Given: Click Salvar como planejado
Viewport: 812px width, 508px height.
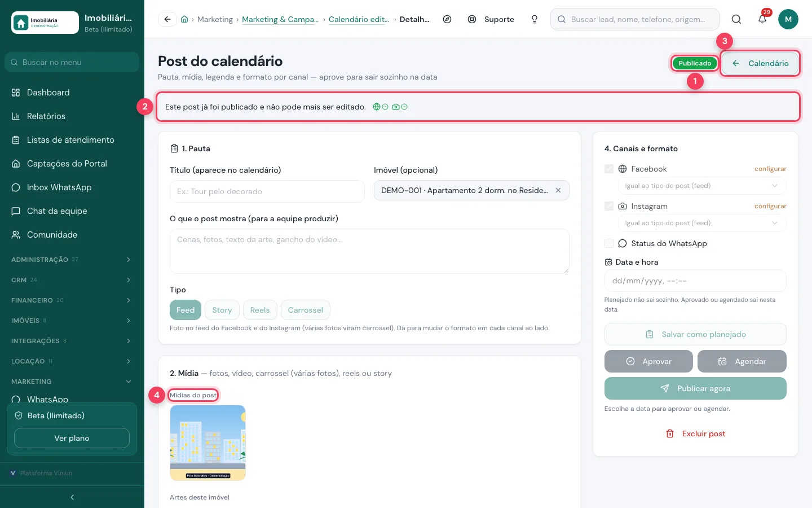Looking at the screenshot, I should click(x=695, y=334).
